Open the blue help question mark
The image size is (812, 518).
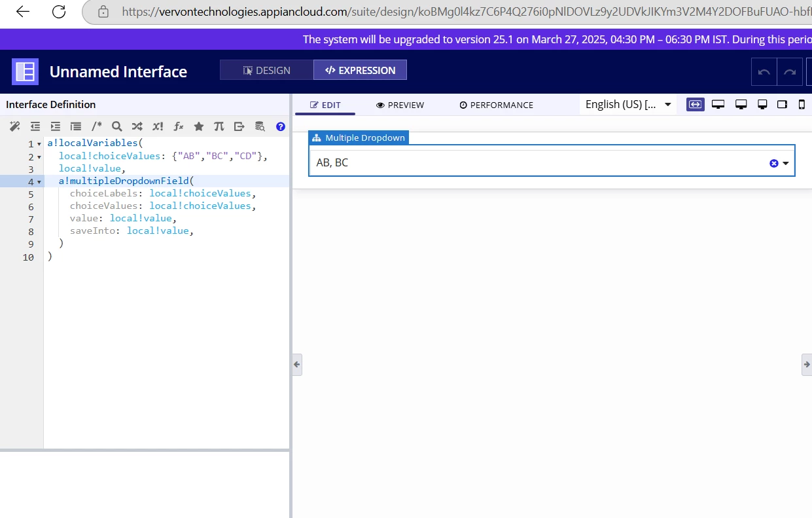click(x=281, y=126)
